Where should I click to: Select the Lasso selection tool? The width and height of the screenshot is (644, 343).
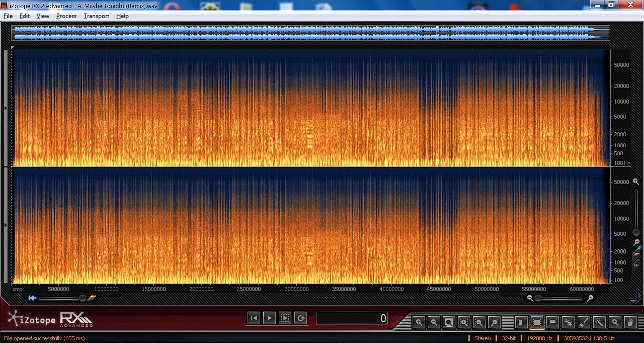pyautogui.click(x=568, y=322)
